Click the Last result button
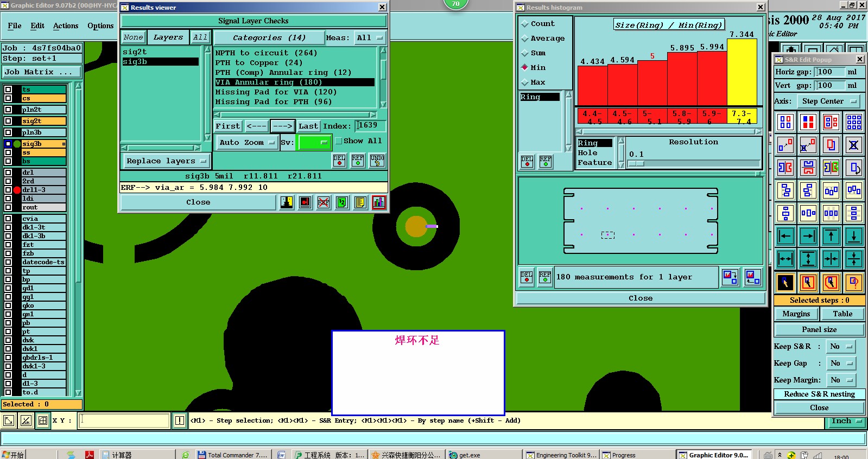 coord(308,126)
